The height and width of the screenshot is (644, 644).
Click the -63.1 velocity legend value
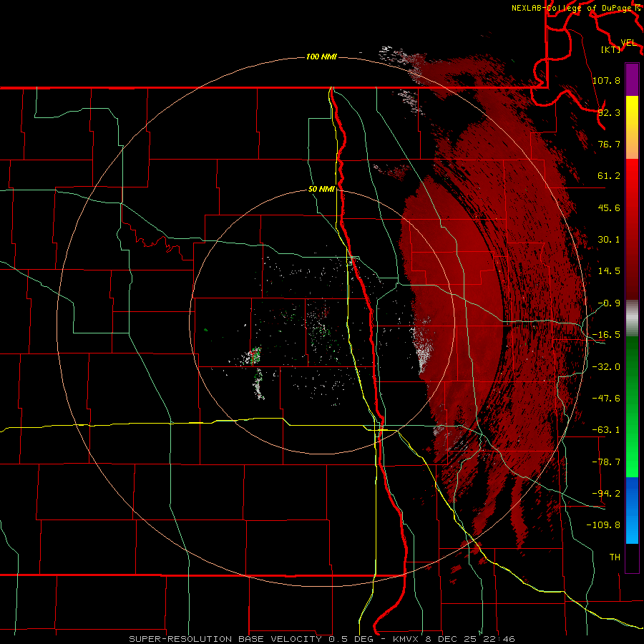click(x=606, y=430)
